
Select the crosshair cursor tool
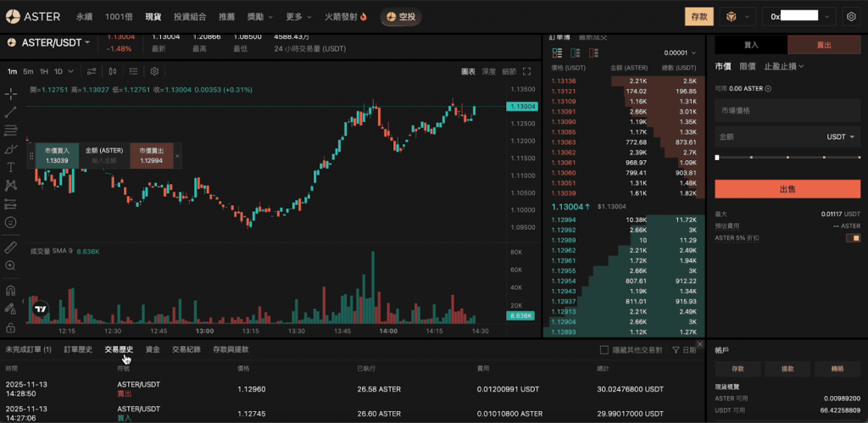point(10,93)
